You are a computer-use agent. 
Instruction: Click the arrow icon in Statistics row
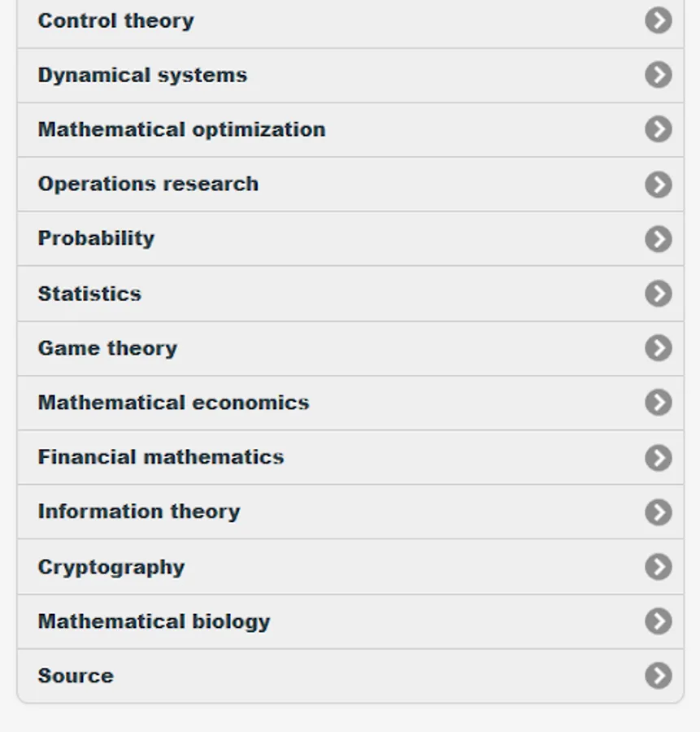tap(659, 294)
